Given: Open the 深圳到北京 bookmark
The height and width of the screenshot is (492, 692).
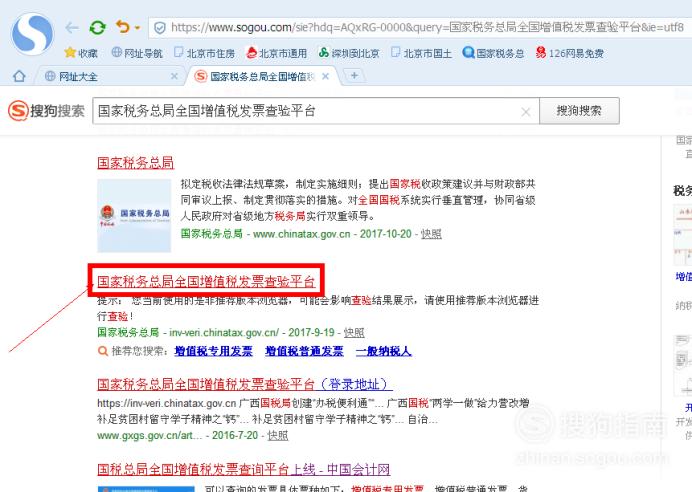Looking at the screenshot, I should (349, 53).
